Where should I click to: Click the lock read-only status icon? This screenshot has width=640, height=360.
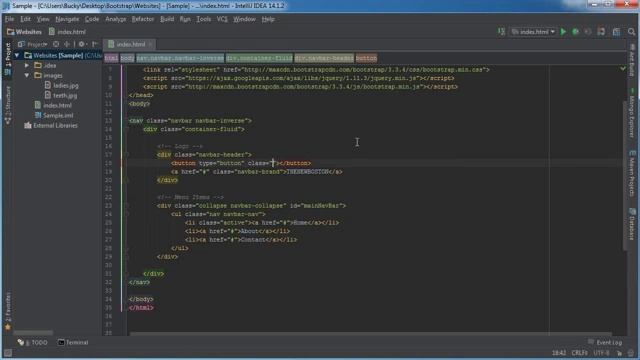pos(620,353)
